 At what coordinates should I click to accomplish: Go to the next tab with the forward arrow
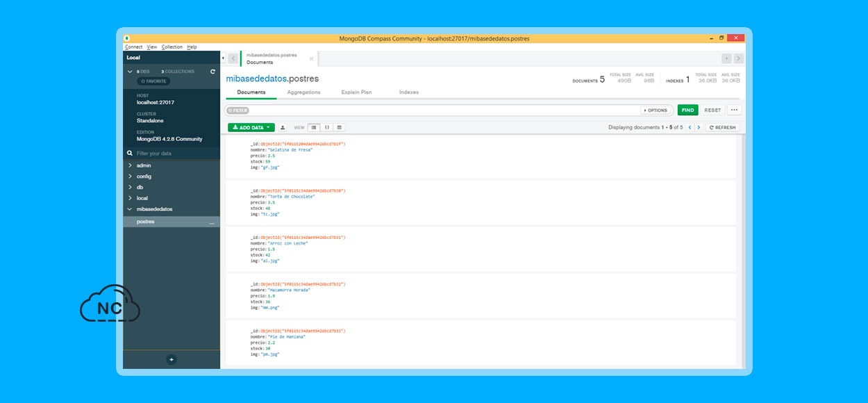click(x=738, y=58)
